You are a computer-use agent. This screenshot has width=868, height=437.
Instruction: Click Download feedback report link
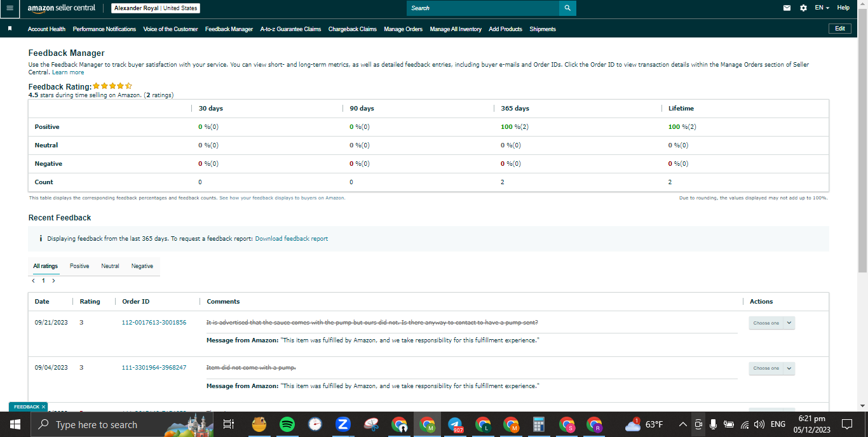tap(292, 239)
